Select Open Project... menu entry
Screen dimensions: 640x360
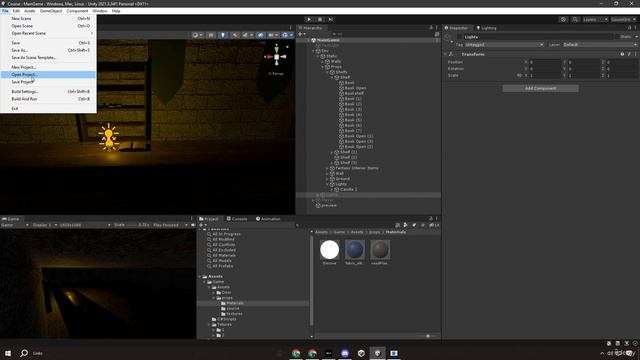click(48, 74)
